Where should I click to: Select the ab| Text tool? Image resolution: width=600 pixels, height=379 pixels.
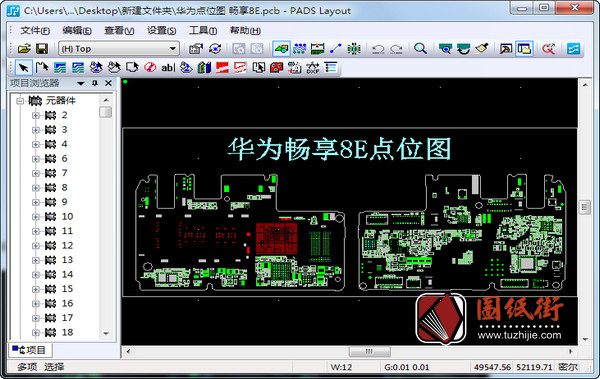[x=168, y=68]
